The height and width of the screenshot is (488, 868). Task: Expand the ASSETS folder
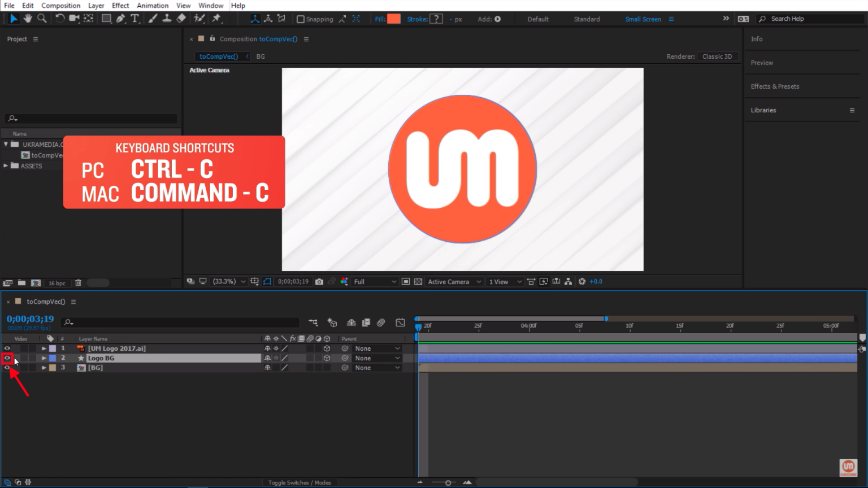click(6, 166)
